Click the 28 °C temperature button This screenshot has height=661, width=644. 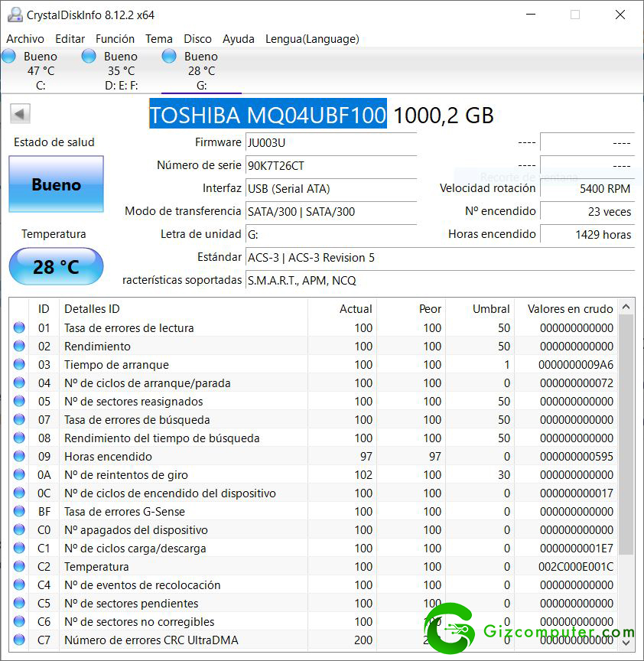coord(56,266)
